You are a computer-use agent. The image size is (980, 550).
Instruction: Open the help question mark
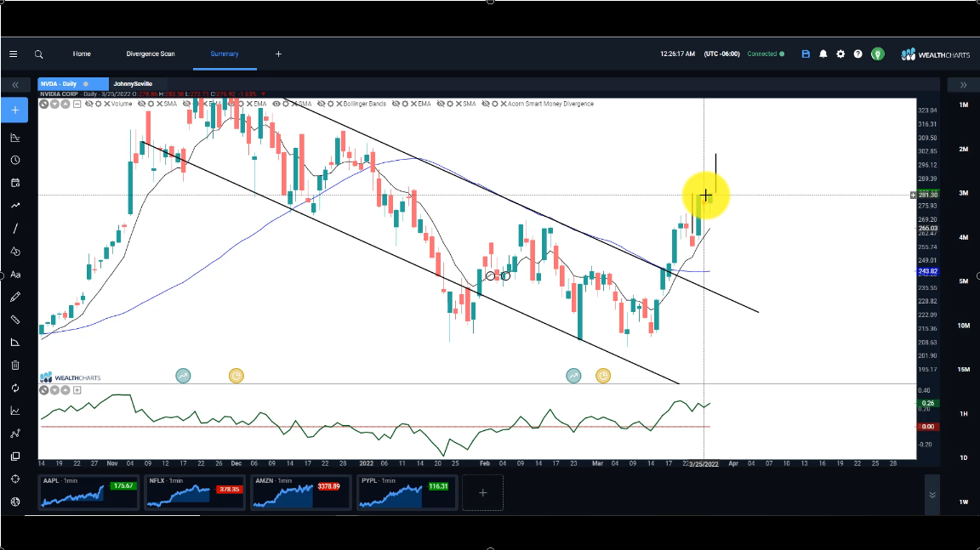[x=858, y=54]
